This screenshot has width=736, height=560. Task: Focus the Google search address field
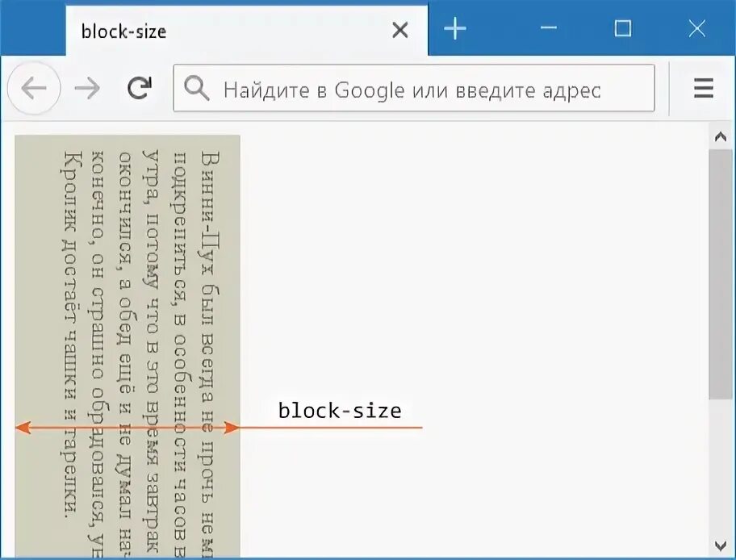tap(414, 88)
